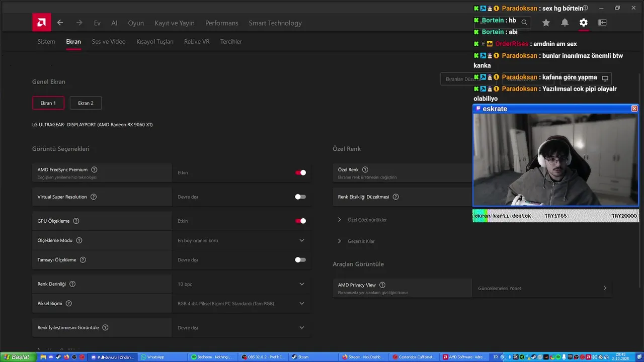This screenshot has width=644, height=362.
Task: Open help icon for AMD FreeSync Premium
Action: [x=94, y=170]
